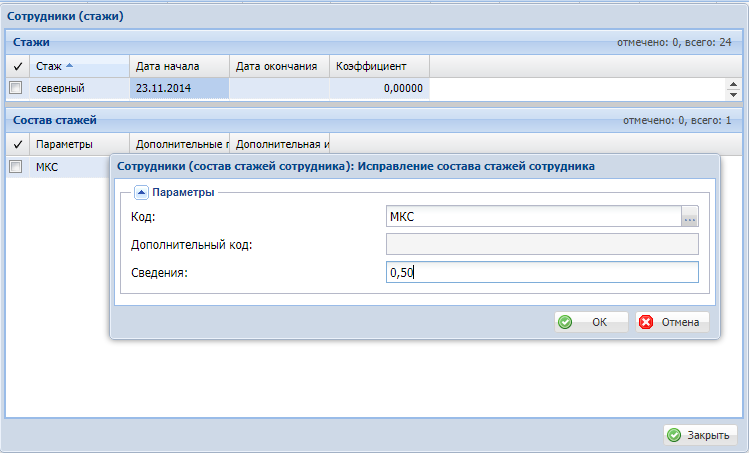Click the Закрыть button
749x453 pixels.
[701, 435]
